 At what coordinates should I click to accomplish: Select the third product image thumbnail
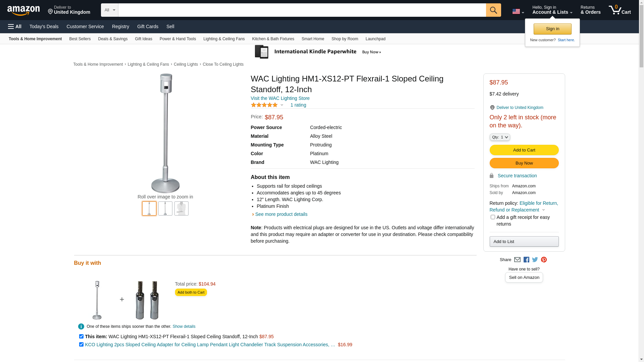click(x=181, y=208)
